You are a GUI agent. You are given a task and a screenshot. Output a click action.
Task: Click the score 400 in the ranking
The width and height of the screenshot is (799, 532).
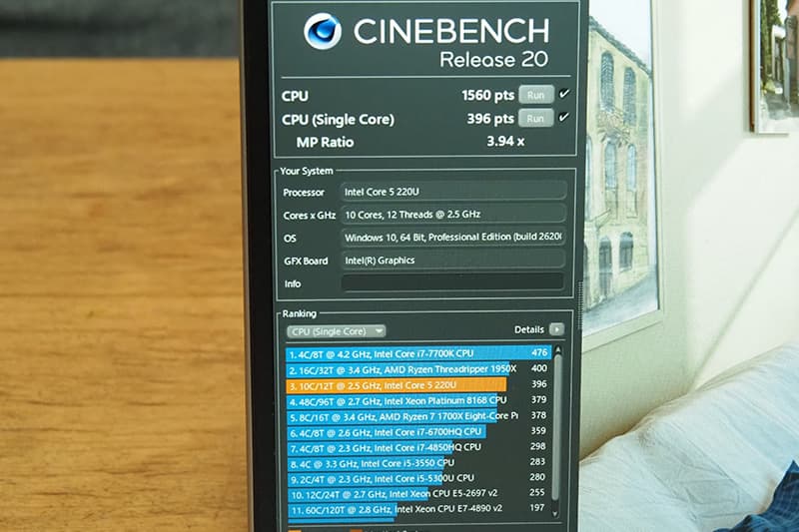pos(538,368)
